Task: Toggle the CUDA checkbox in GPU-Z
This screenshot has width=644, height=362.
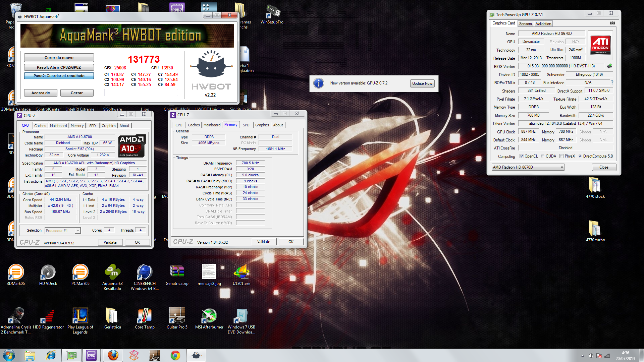Action: point(543,156)
